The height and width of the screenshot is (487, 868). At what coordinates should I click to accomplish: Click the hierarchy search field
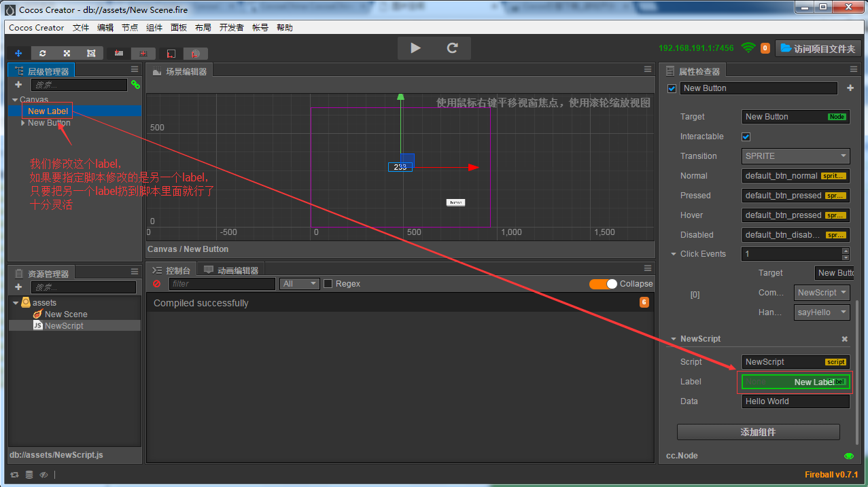point(79,85)
